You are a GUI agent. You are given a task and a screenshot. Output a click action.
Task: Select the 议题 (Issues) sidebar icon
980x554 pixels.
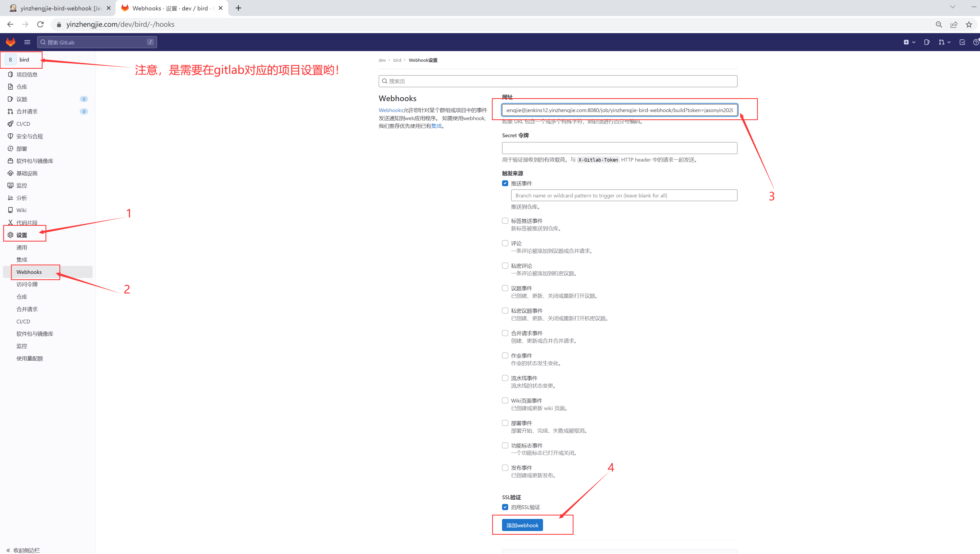pyautogui.click(x=10, y=99)
